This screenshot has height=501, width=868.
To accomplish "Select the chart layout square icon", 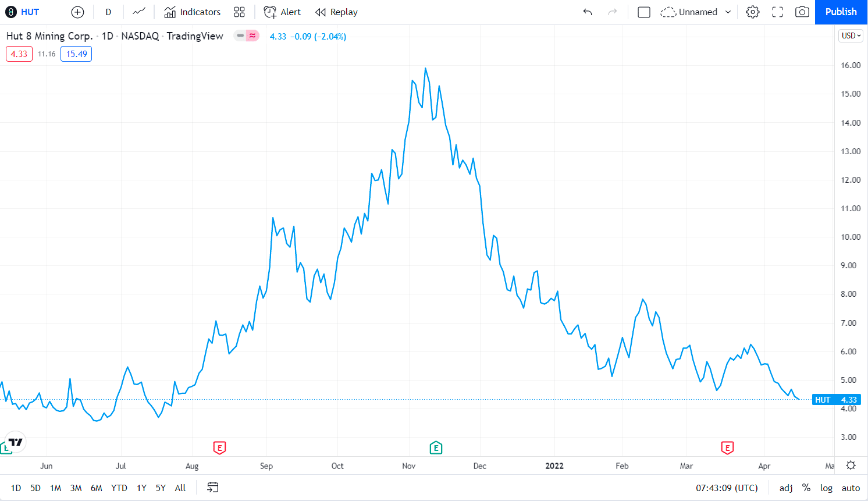I will point(644,12).
